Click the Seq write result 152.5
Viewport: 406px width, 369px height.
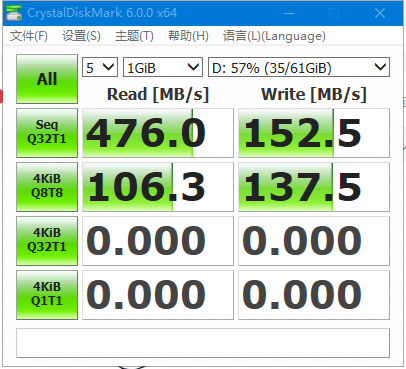(314, 133)
